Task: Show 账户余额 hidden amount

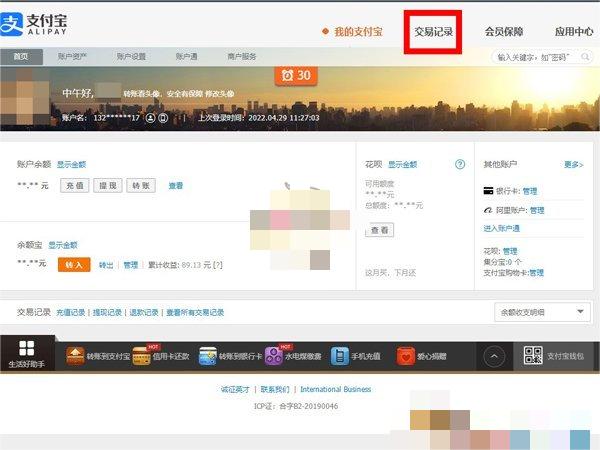Action: (71, 163)
